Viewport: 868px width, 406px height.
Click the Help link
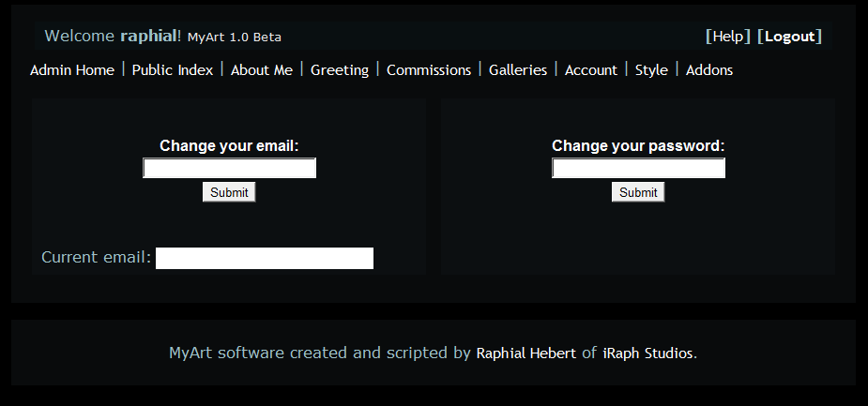pos(728,37)
